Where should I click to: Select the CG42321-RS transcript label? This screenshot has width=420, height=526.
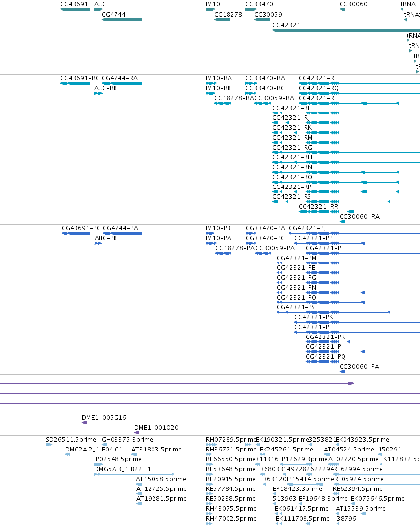(x=292, y=197)
